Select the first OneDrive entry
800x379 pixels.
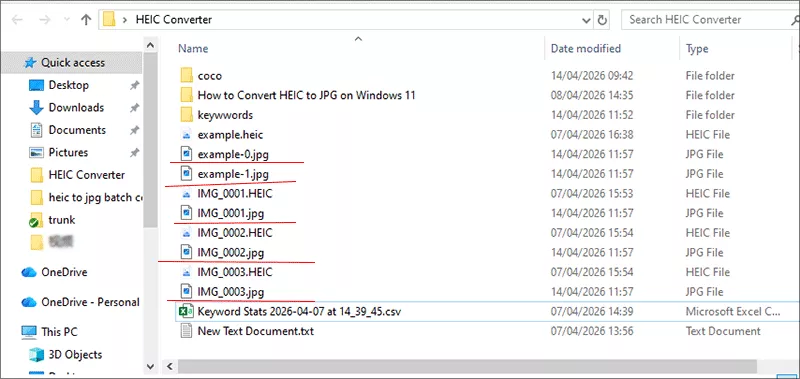coord(64,272)
